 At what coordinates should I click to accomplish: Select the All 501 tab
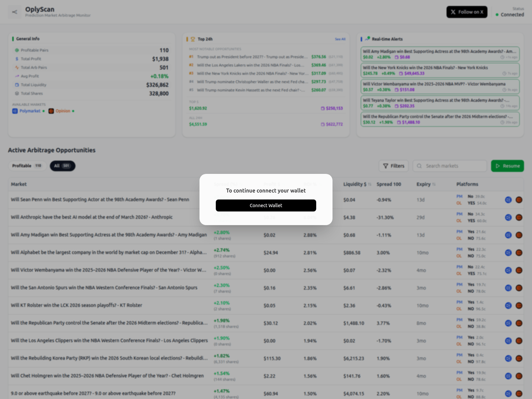coord(63,166)
